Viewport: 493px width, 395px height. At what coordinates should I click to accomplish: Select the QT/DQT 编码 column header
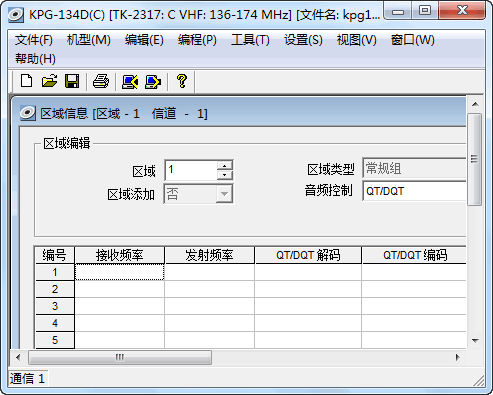pos(414,255)
